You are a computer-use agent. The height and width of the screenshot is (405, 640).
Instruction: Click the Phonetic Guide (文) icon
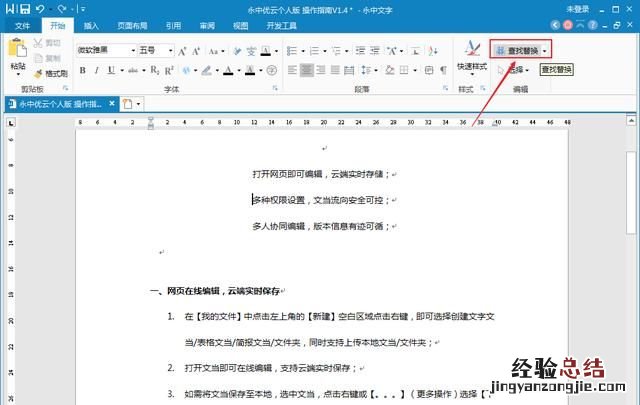tap(251, 51)
